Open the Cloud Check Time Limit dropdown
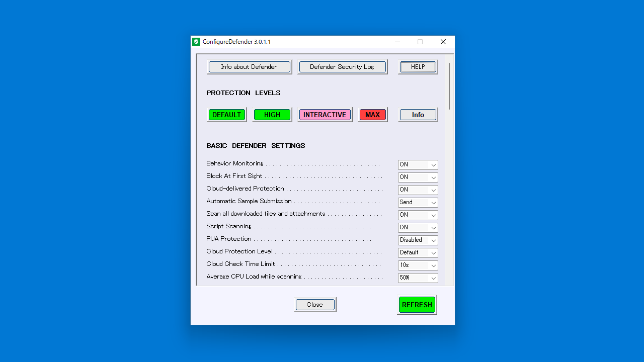644x362 pixels. 418,265
